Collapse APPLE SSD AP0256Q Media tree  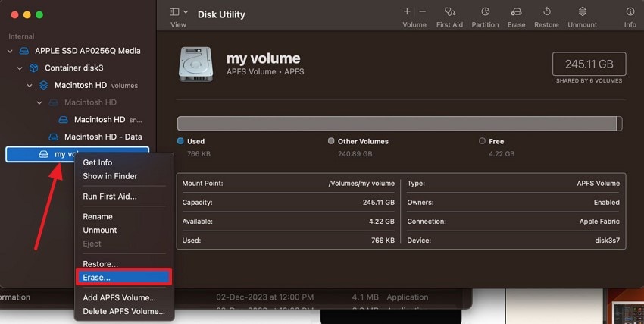pos(10,51)
